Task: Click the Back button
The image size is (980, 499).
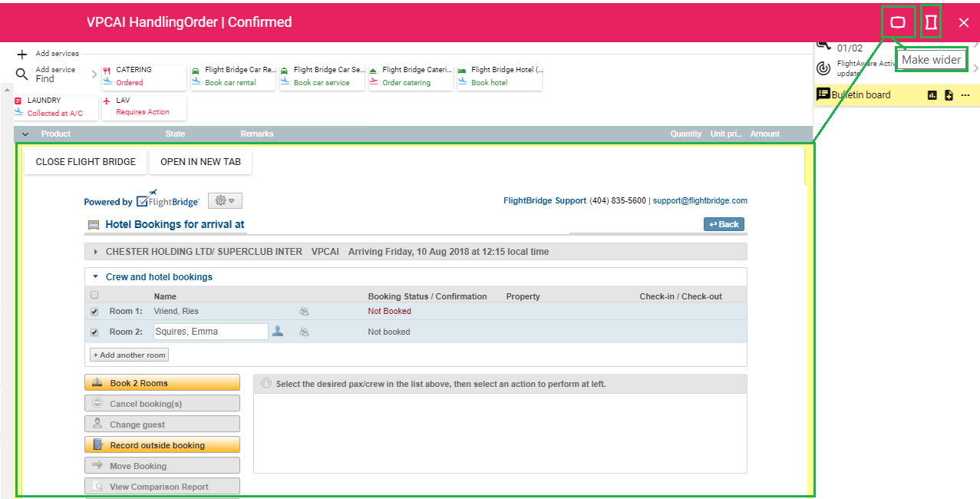Action: point(724,224)
